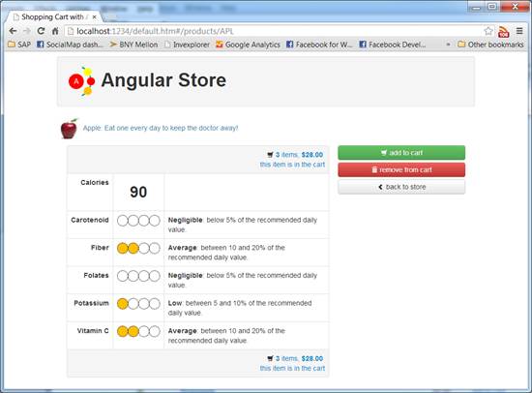Select the Shopping Cart browser tab

[x=54, y=17]
